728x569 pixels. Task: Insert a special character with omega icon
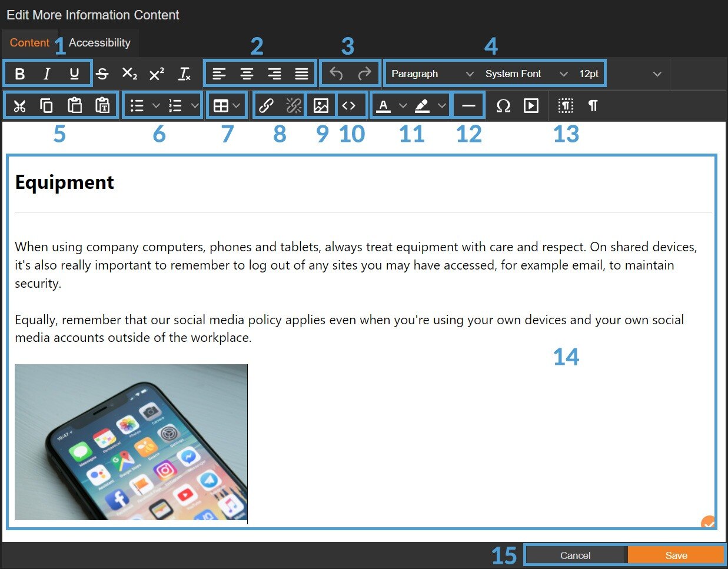503,105
